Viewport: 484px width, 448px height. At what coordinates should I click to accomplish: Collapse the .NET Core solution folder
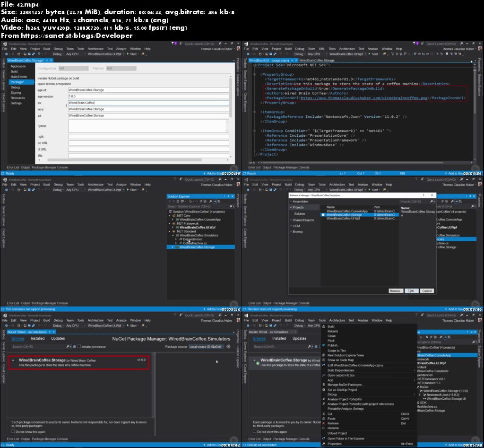[x=170, y=216]
